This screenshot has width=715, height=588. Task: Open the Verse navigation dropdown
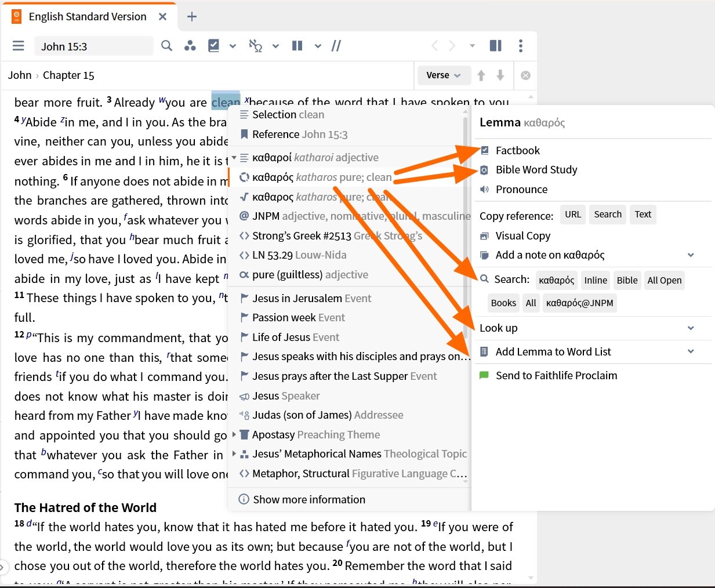coord(443,75)
